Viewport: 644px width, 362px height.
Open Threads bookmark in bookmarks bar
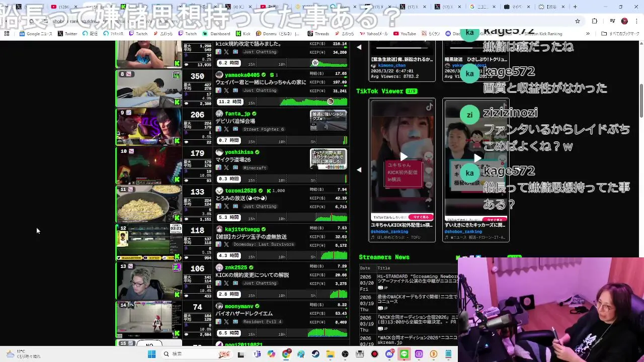[x=318, y=34]
